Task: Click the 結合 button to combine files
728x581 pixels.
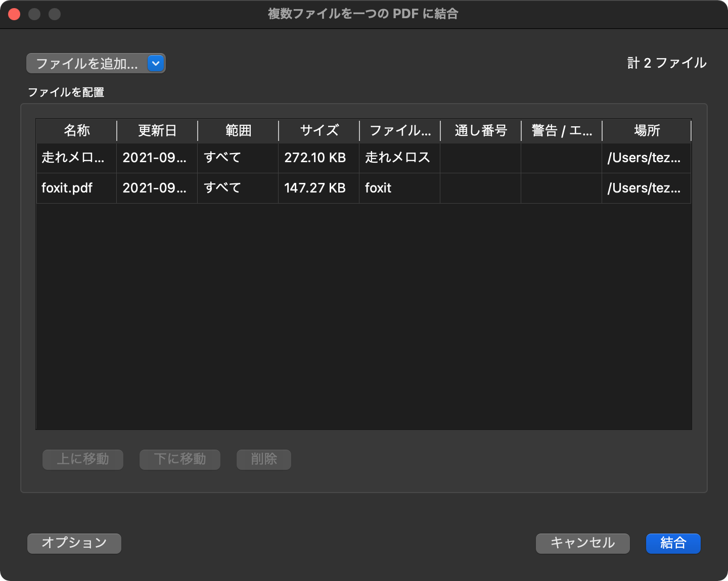Action: click(x=673, y=543)
